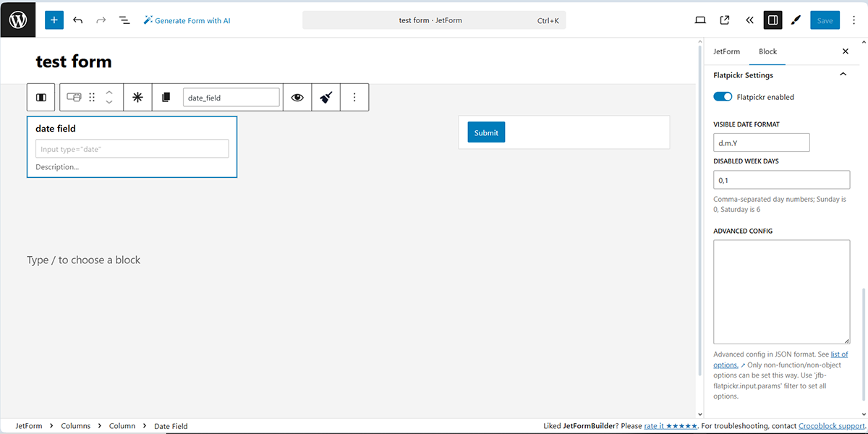Switch to the JetForm tab

tap(726, 51)
